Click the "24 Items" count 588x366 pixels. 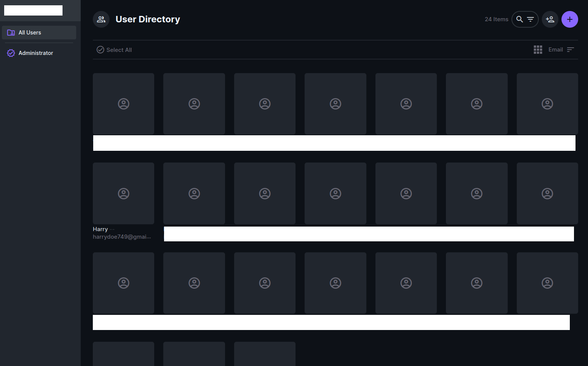click(x=496, y=19)
